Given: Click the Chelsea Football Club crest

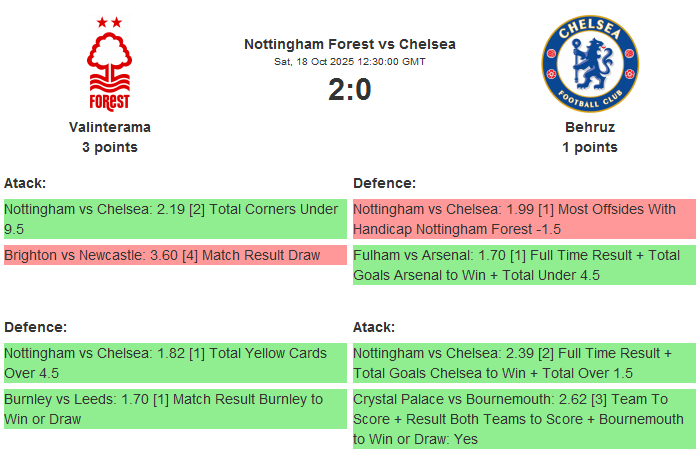Looking at the screenshot, I should pos(589,63).
